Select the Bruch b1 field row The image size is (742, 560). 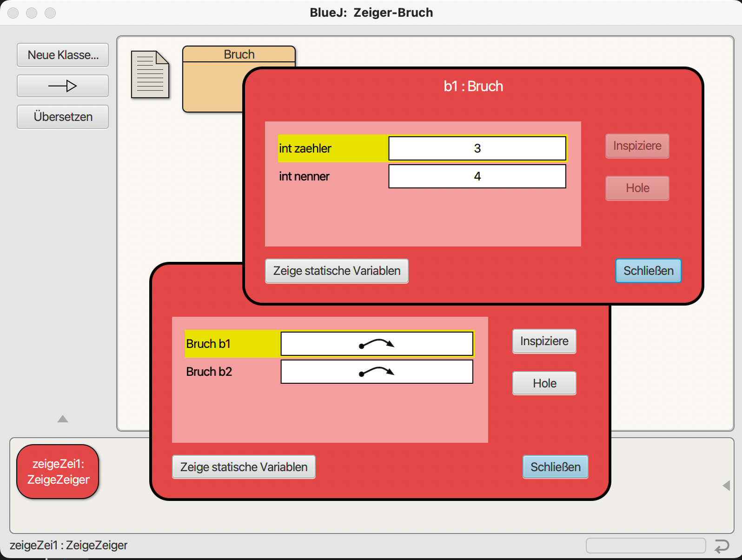(x=330, y=344)
